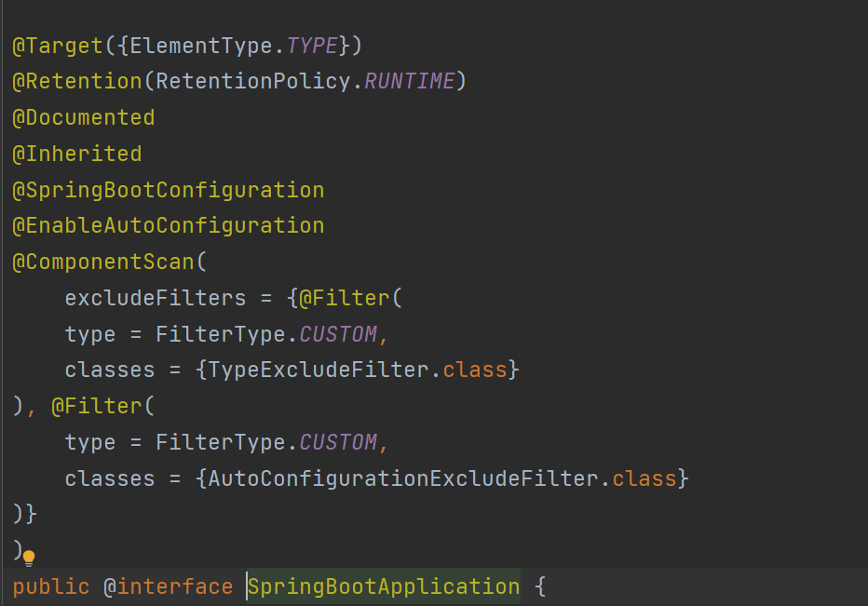868x606 pixels.
Task: Click the excludeFilters attribute name
Action: (155, 298)
